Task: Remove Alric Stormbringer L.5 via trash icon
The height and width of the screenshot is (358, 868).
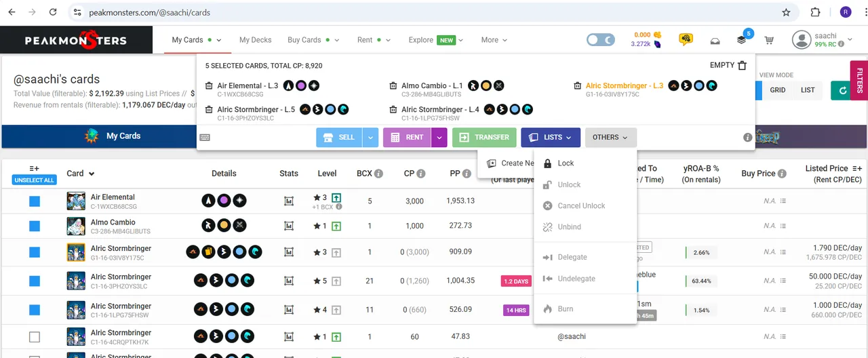Action: [x=209, y=110]
